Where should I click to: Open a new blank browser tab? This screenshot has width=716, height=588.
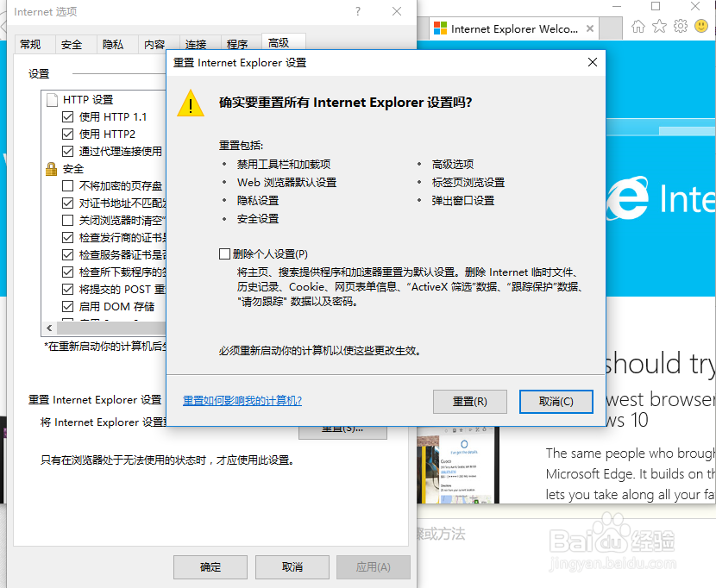click(611, 28)
